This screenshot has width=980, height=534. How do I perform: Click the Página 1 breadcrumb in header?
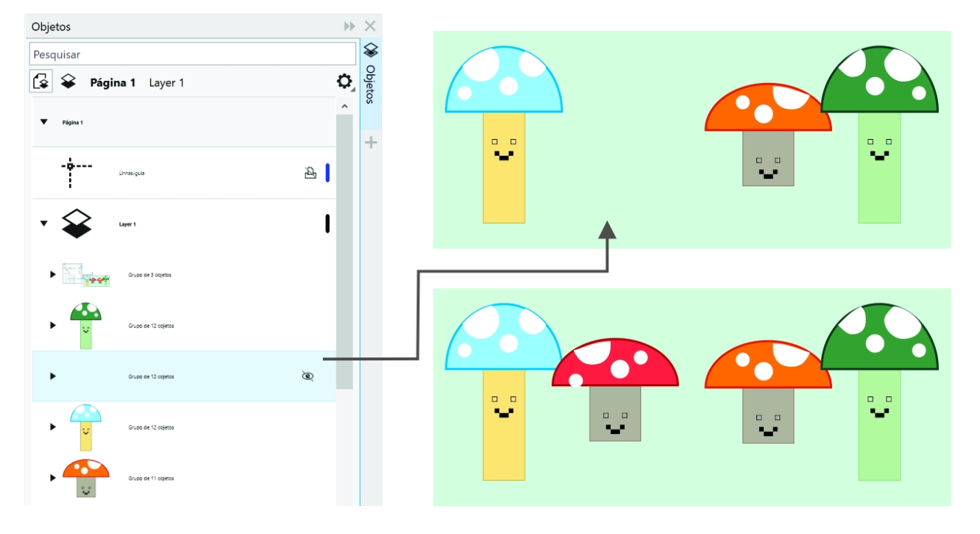coord(113,82)
